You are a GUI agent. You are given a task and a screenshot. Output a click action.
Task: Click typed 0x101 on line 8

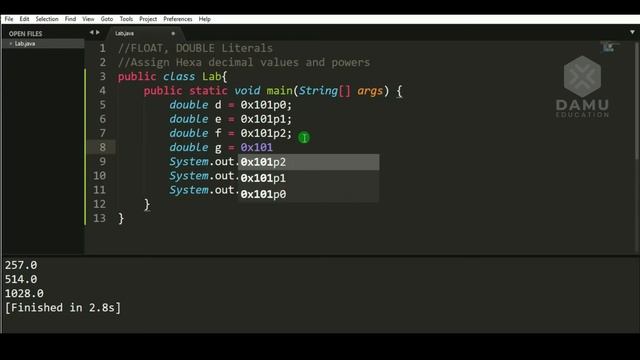[x=256, y=147]
